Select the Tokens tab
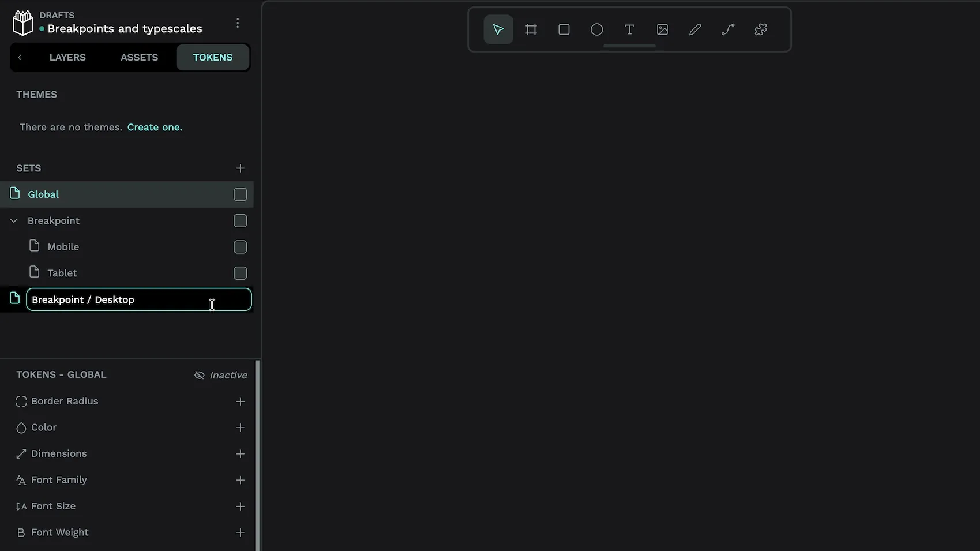980x551 pixels. [213, 57]
